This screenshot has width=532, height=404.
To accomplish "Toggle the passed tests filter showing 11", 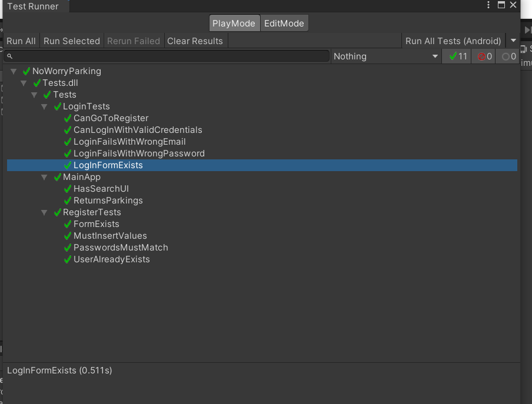I will point(457,56).
